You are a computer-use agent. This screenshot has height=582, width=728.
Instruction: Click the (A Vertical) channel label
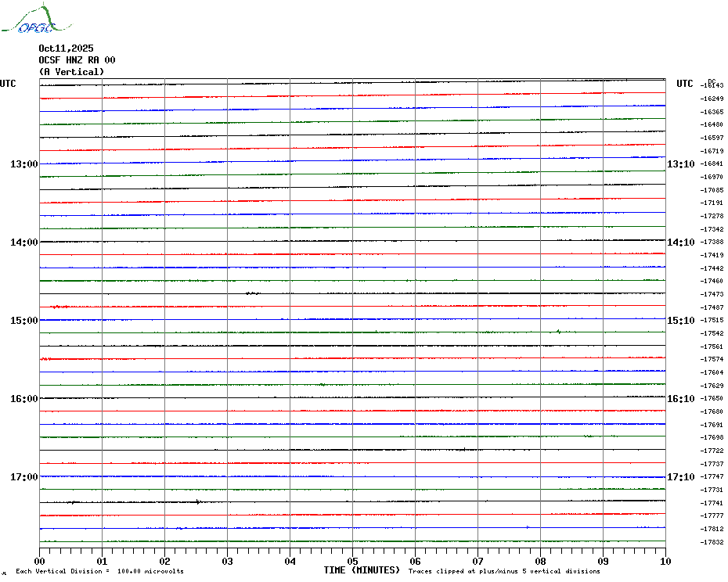[x=71, y=72]
